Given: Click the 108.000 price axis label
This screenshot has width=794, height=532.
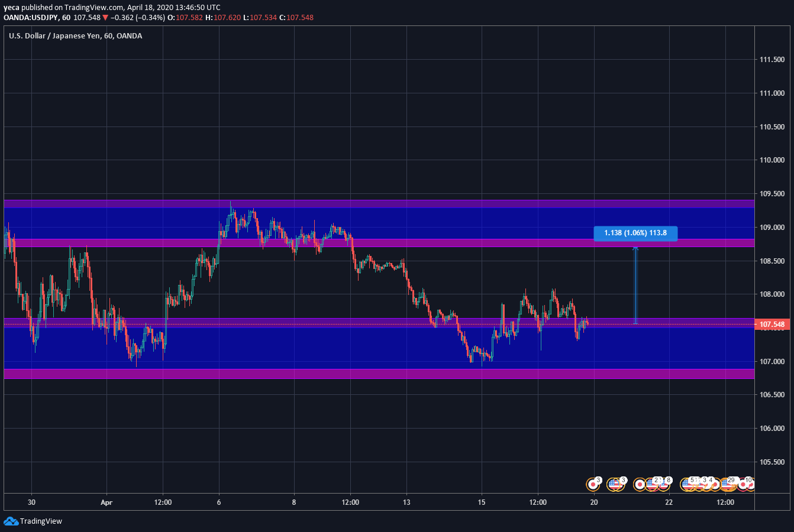Looking at the screenshot, I should [772, 294].
